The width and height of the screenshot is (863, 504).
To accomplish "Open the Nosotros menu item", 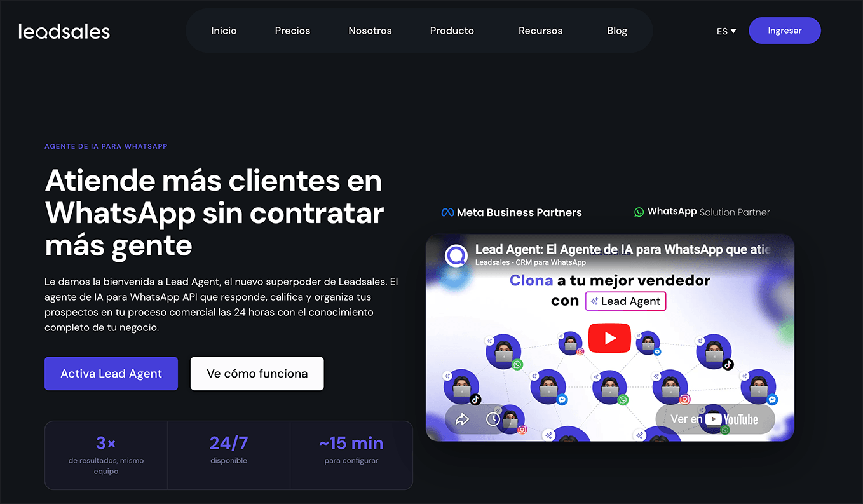I will (x=370, y=31).
